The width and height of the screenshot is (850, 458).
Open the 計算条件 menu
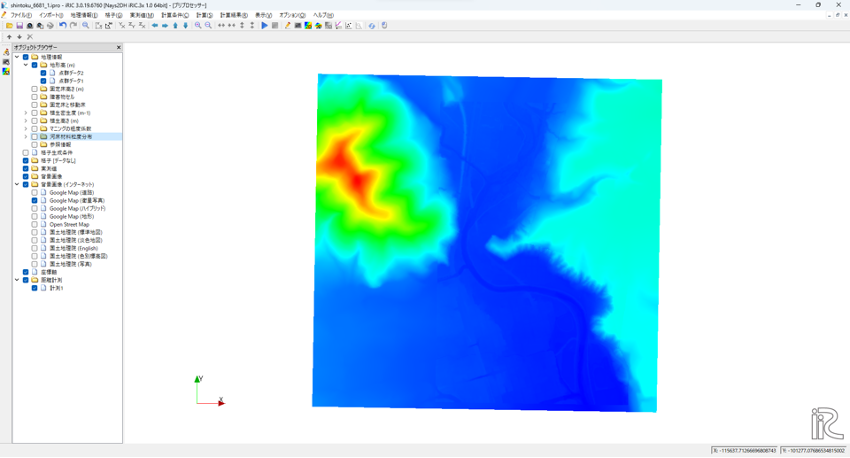[175, 15]
